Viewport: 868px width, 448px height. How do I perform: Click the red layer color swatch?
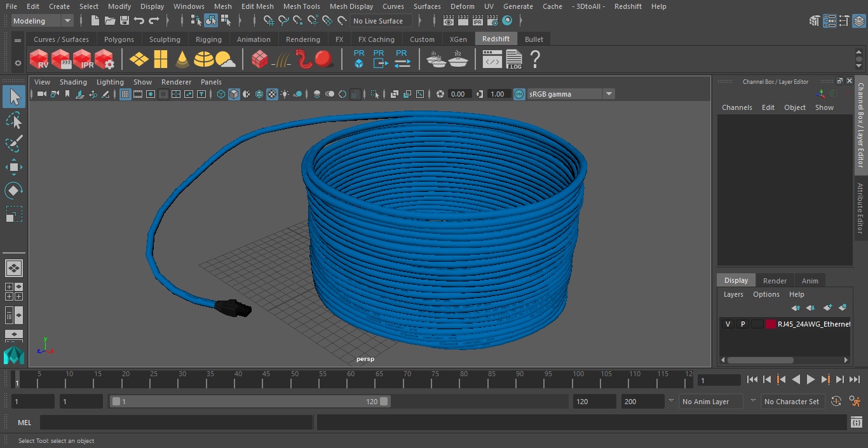point(770,324)
